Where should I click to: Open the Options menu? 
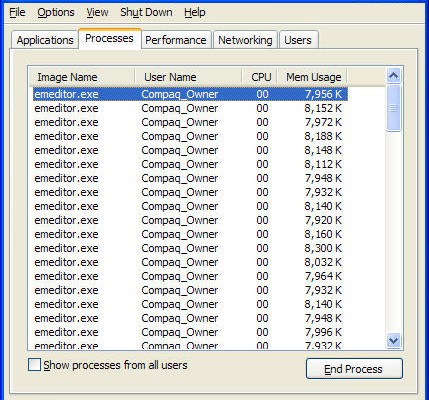coord(56,12)
